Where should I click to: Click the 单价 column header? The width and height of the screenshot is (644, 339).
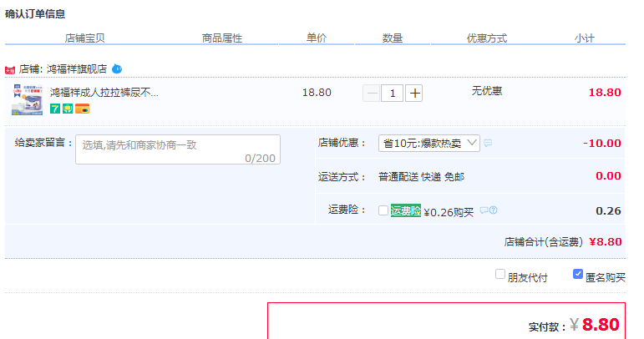[317, 38]
